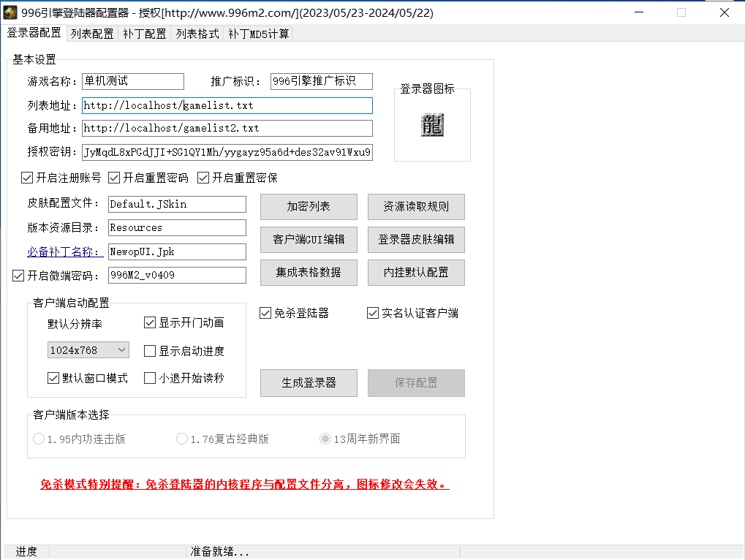Enable 显示启动进度 checkbox
Image resolution: width=745 pixels, height=560 pixels.
(150, 351)
